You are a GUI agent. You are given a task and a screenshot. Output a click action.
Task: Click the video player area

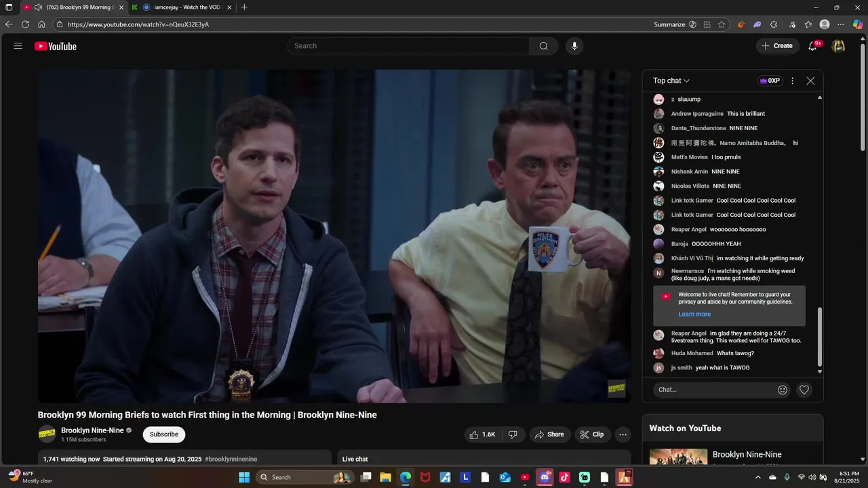click(x=334, y=236)
